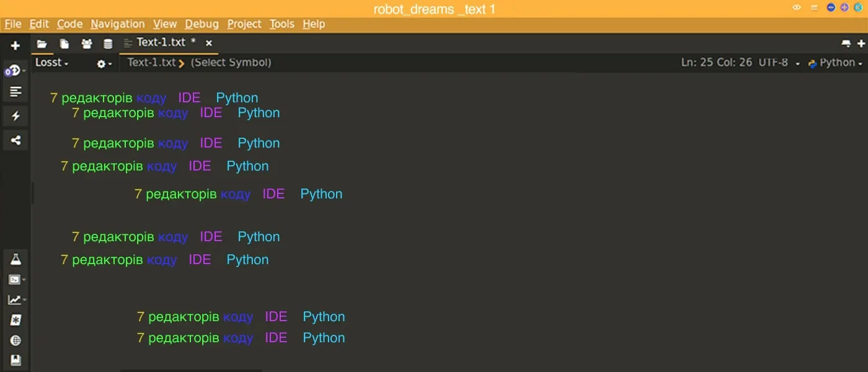Viewport: 868px width, 372px height.
Task: Open a folder using the folder toolbar icon
Action: (42, 43)
